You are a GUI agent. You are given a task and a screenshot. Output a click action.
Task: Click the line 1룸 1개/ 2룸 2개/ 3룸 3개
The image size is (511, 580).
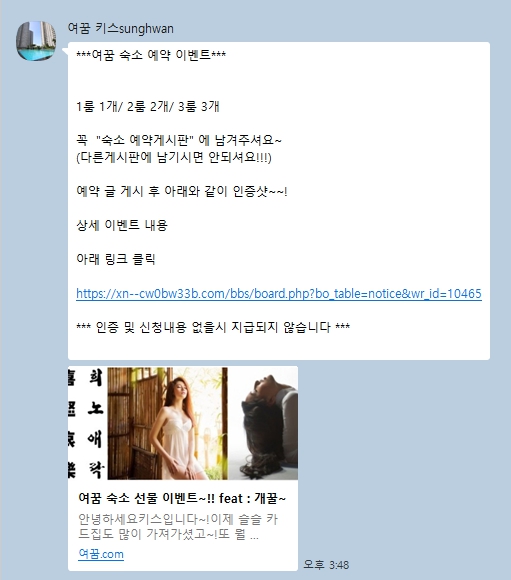(x=148, y=107)
